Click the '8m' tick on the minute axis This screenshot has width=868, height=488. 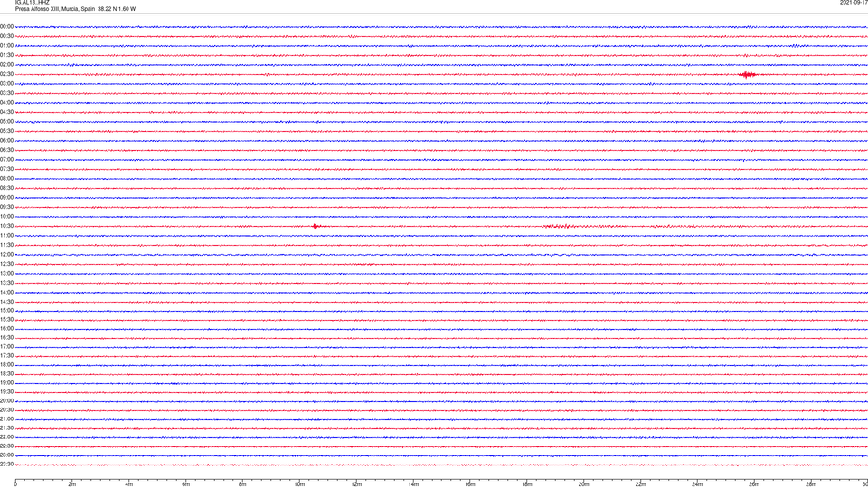point(242,484)
